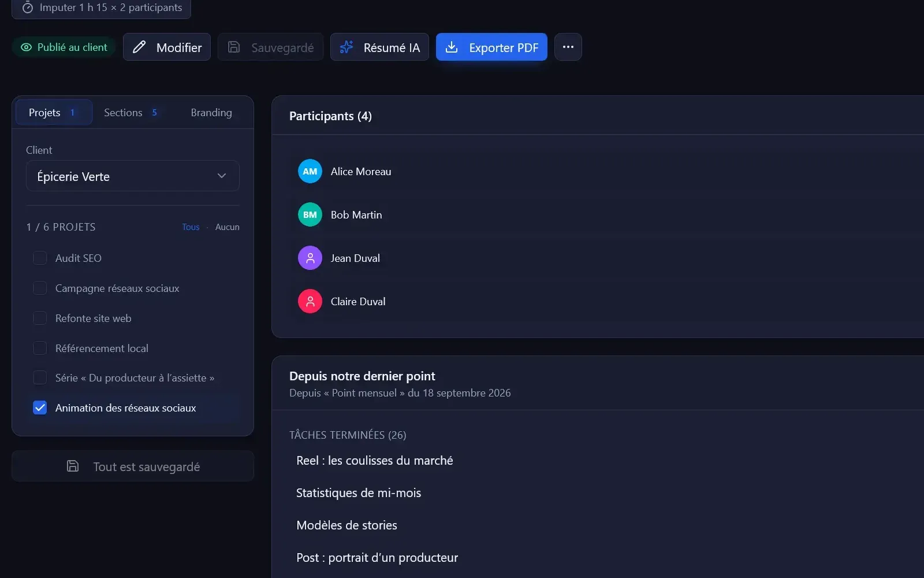This screenshot has height=578, width=924.
Task: Switch to the Branding tab
Action: click(x=211, y=112)
